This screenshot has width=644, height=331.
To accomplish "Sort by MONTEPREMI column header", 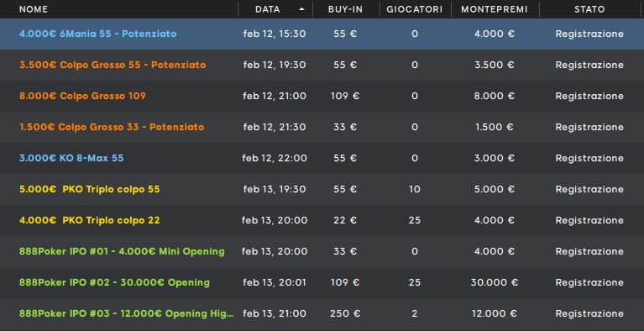I will pyautogui.click(x=495, y=9).
